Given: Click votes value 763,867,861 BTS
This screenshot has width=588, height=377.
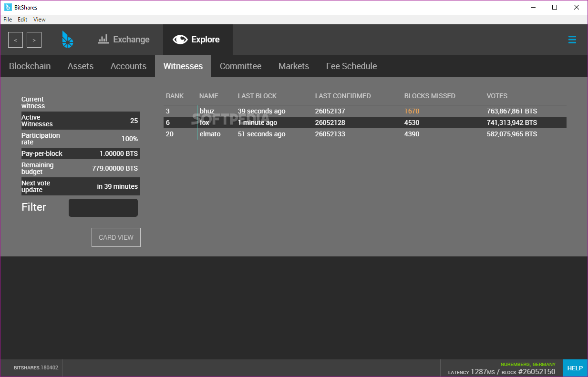Looking at the screenshot, I should click(x=512, y=111).
